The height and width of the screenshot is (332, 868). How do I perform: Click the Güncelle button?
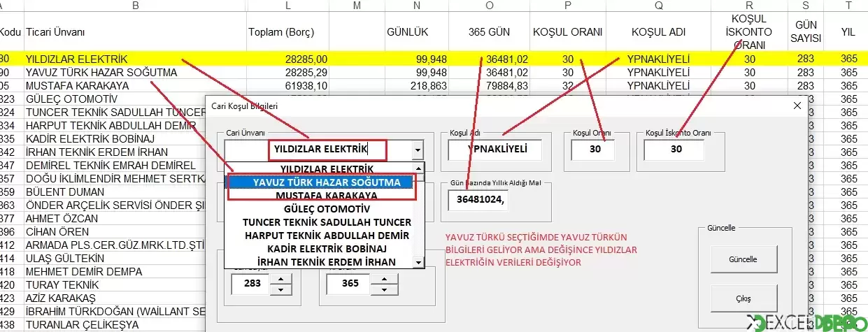pos(743,259)
